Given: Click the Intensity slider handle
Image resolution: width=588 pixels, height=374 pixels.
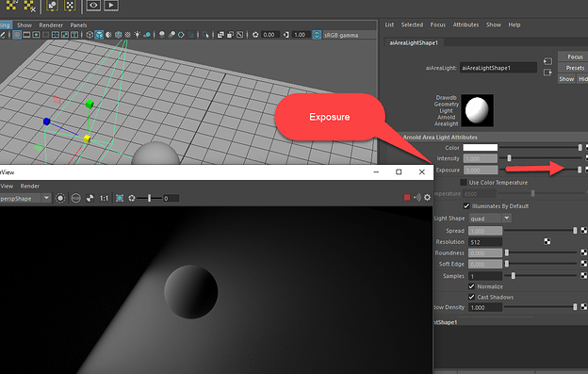Looking at the screenshot, I should (x=509, y=158).
